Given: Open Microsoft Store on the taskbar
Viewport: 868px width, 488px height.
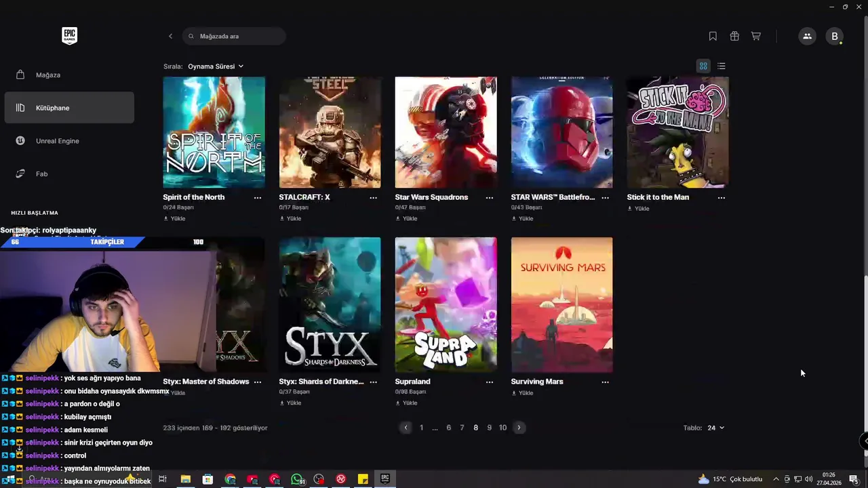Looking at the screenshot, I should (208, 479).
